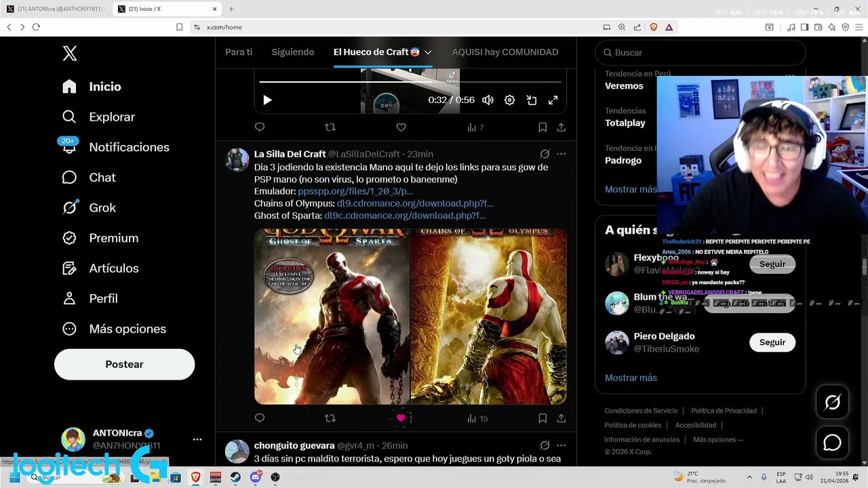This screenshot has height=488, width=868.
Task: Open Grok explain on chonguito guevara post
Action: click(x=545, y=445)
